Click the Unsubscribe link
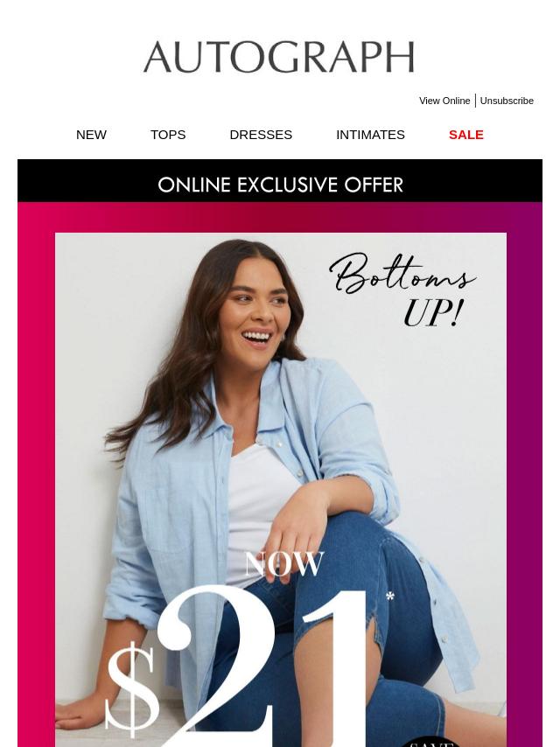The height and width of the screenshot is (747, 560). pyautogui.click(x=507, y=101)
